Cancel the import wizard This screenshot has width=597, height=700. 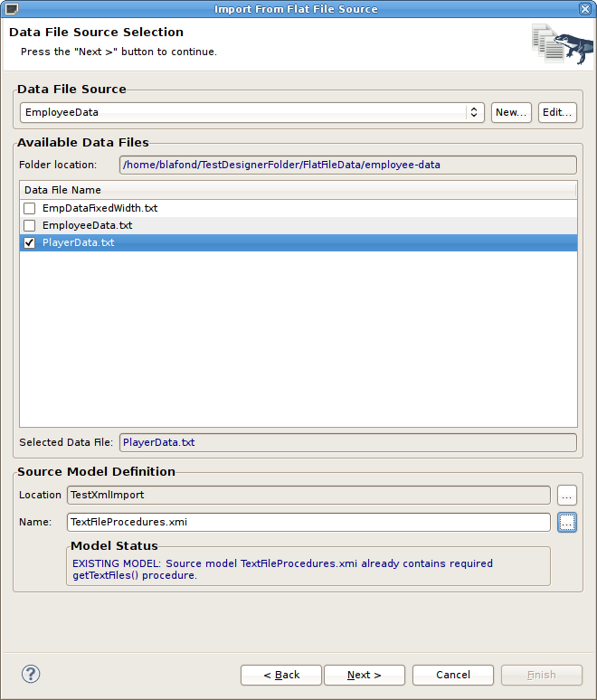click(453, 675)
